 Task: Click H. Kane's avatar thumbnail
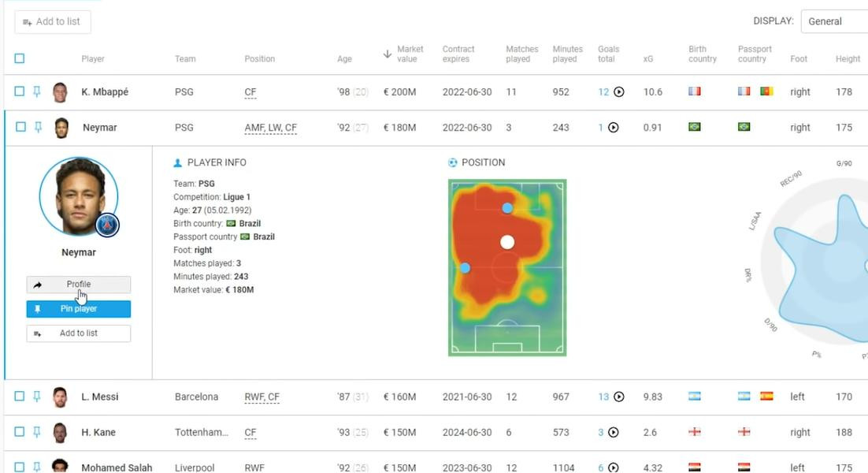click(60, 432)
